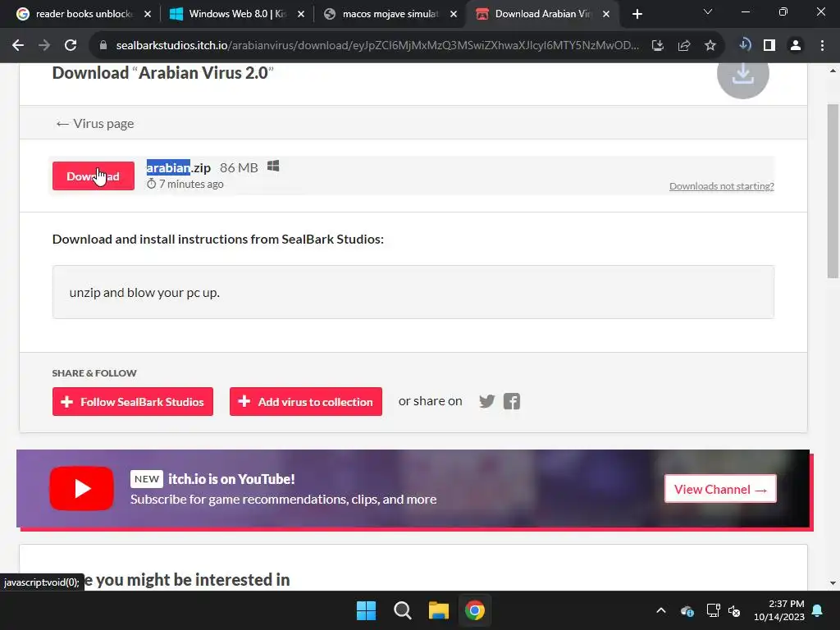
Task: Click the red Download button
Action: click(94, 176)
